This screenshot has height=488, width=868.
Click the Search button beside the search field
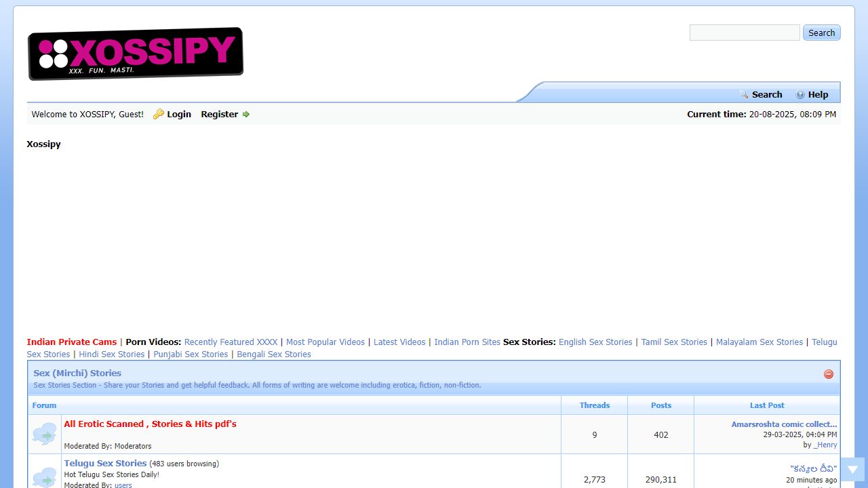coord(822,33)
